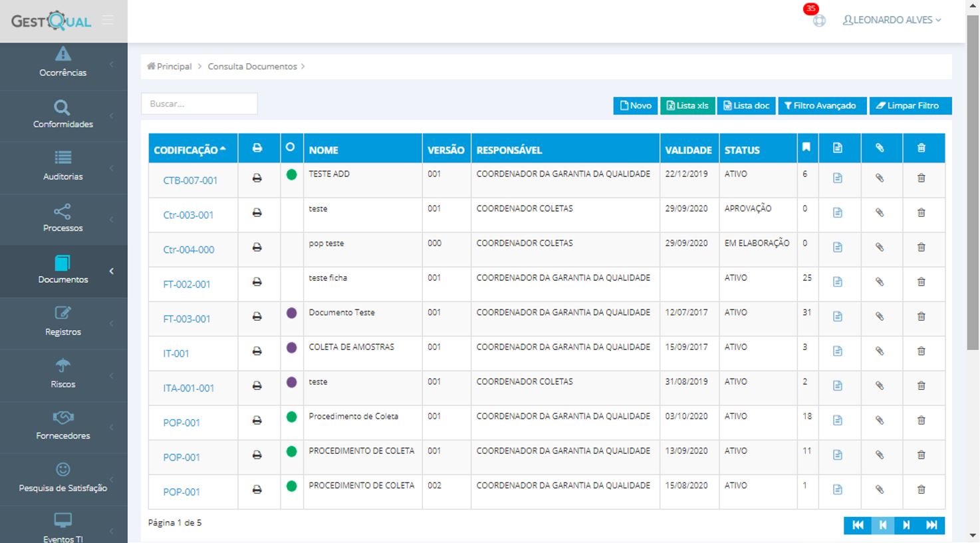Export the list with Lista xls
This screenshot has width=980, height=543.
(x=687, y=106)
